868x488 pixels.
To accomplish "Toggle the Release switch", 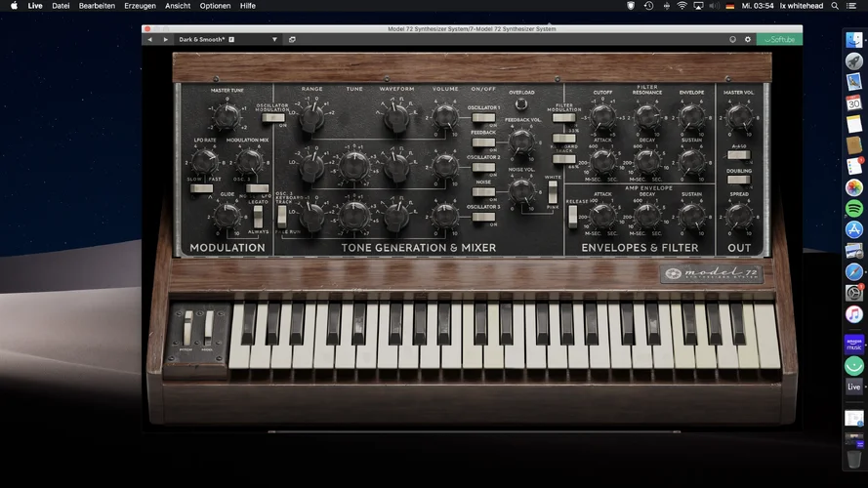I will coord(572,217).
